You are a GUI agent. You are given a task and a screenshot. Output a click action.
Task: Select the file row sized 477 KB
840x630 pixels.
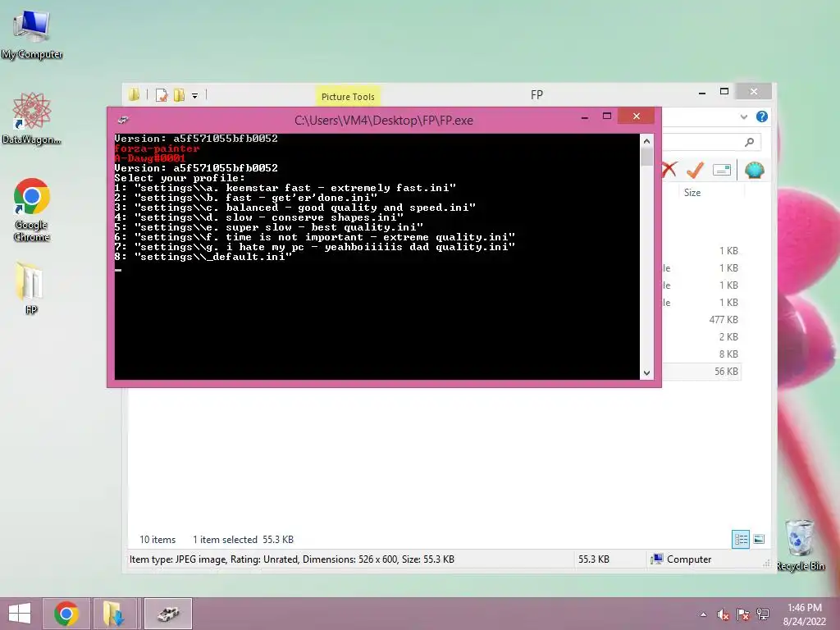coord(702,320)
